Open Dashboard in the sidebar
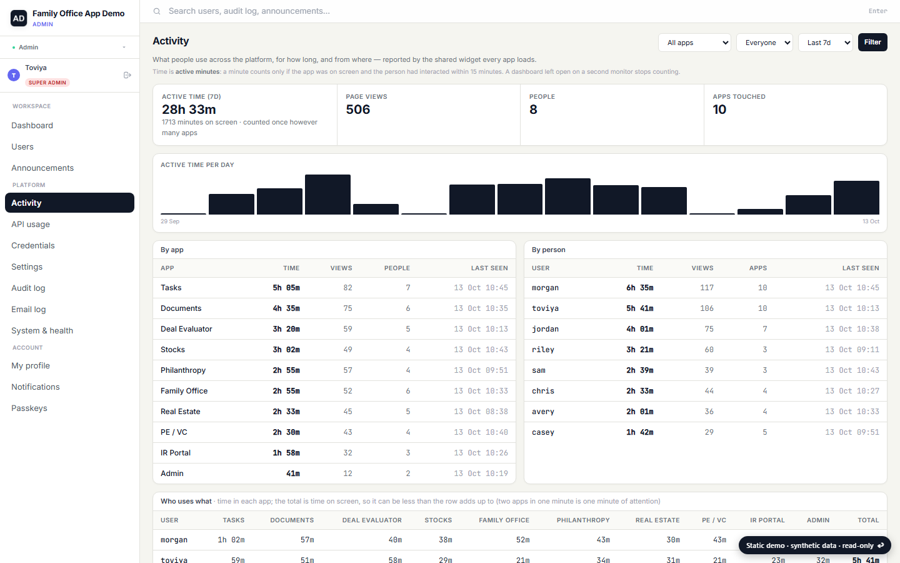Viewport: 900px width, 563px height. tap(69, 125)
